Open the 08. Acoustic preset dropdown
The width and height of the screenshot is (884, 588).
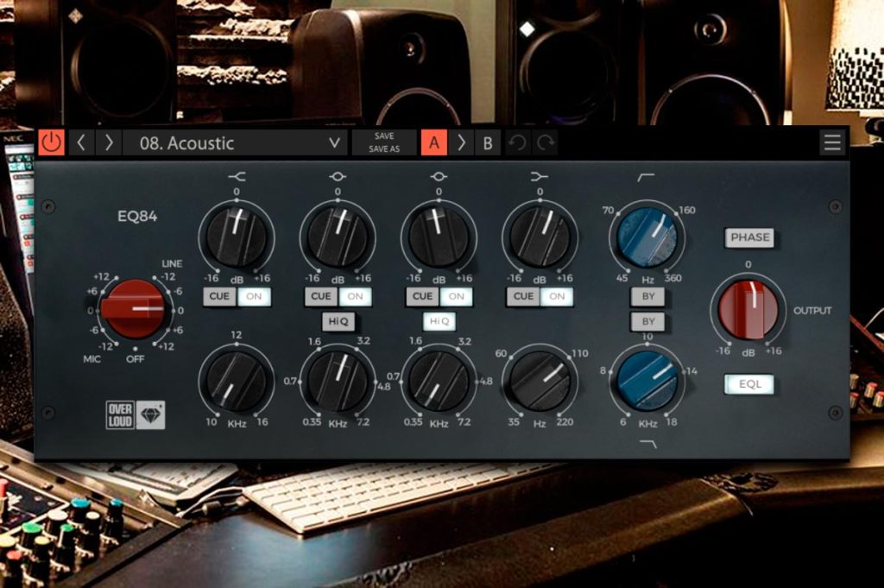(x=235, y=142)
